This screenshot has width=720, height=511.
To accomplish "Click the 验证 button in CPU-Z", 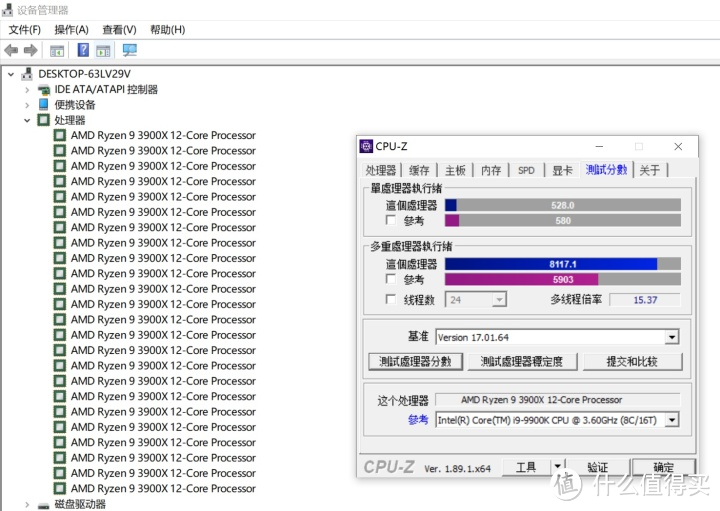I will pyautogui.click(x=597, y=467).
